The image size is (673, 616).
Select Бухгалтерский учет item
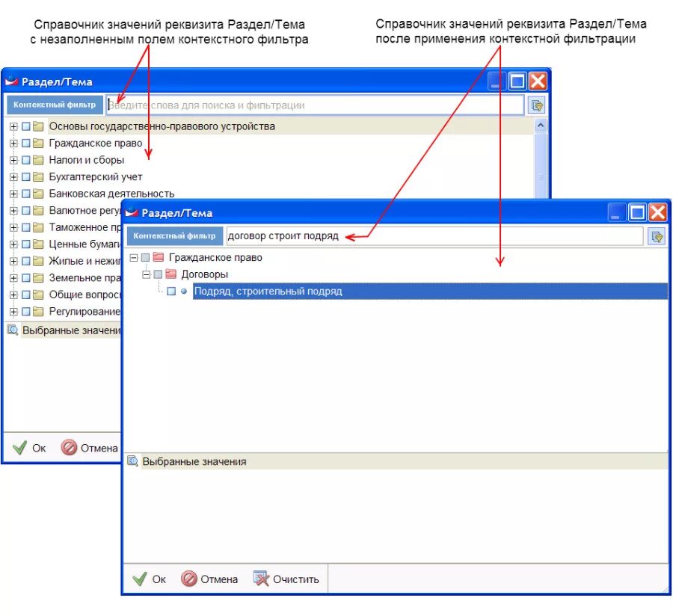pyautogui.click(x=95, y=176)
